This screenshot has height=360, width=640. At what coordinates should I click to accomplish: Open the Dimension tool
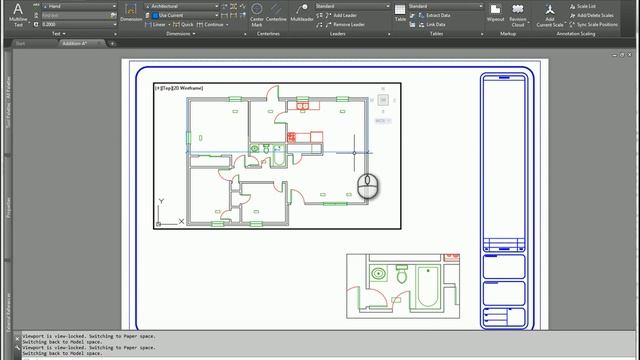click(x=131, y=13)
